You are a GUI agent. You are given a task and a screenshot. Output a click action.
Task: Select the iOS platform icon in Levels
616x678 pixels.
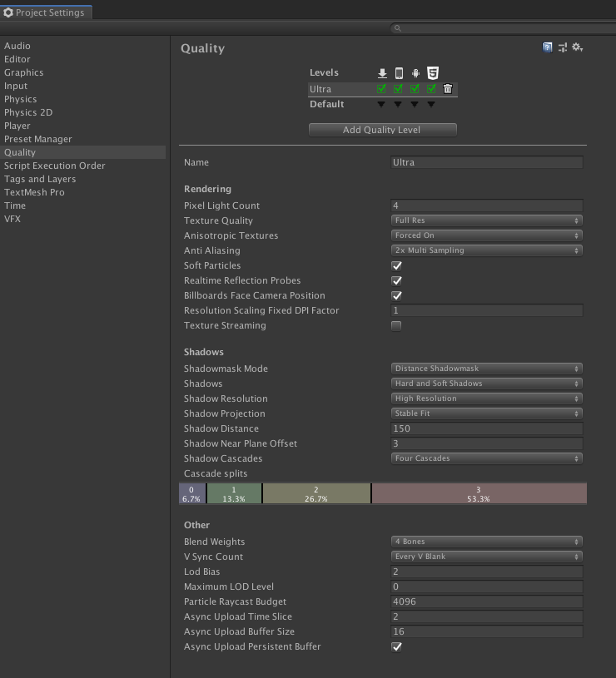(x=399, y=72)
